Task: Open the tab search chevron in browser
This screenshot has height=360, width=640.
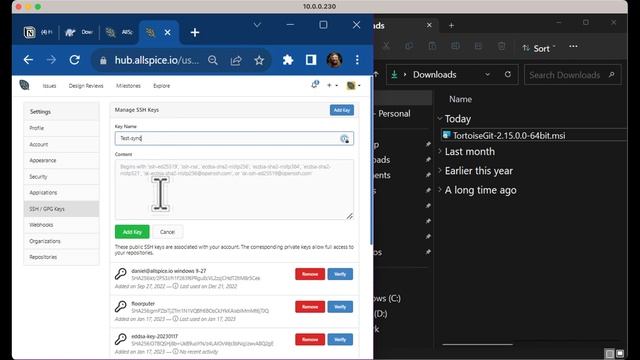Action: point(257,25)
